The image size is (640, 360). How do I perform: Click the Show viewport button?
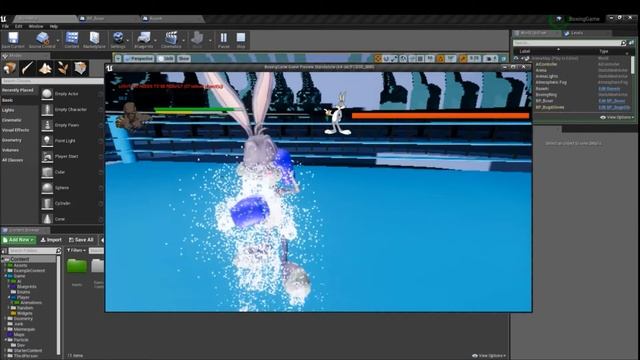[184, 59]
